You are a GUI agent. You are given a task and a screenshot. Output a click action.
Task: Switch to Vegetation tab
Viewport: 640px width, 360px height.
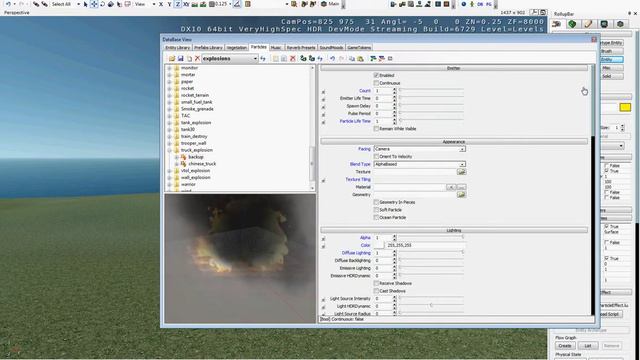[237, 48]
